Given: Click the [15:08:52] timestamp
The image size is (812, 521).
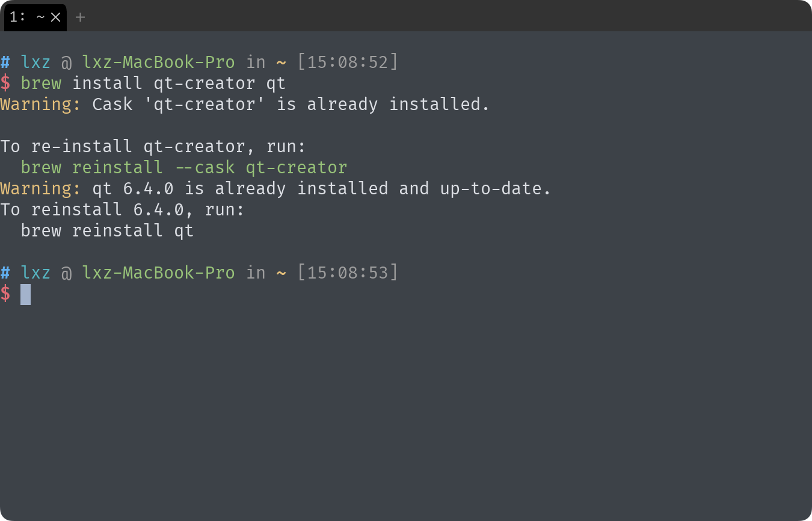Looking at the screenshot, I should point(348,62).
